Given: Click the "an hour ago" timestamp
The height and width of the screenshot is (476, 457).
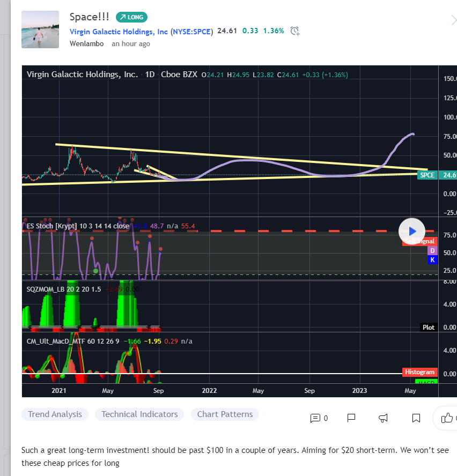Looking at the screenshot, I should [x=131, y=44].
